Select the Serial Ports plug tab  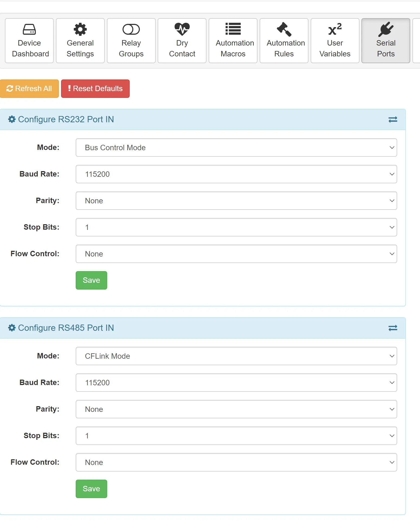pyautogui.click(x=386, y=41)
